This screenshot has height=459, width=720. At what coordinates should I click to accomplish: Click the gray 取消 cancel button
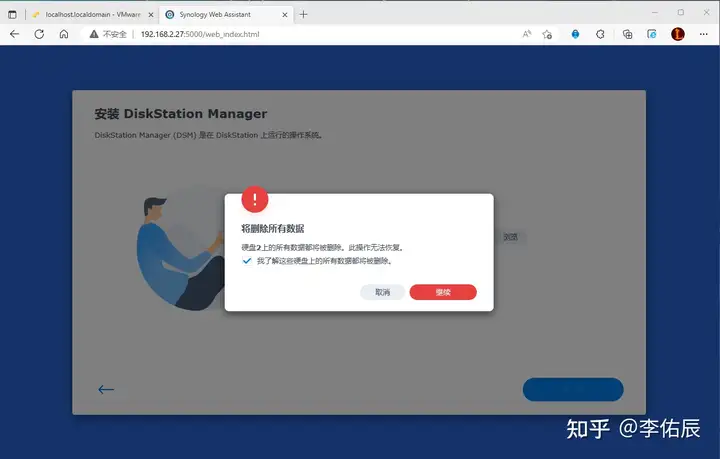click(x=382, y=292)
